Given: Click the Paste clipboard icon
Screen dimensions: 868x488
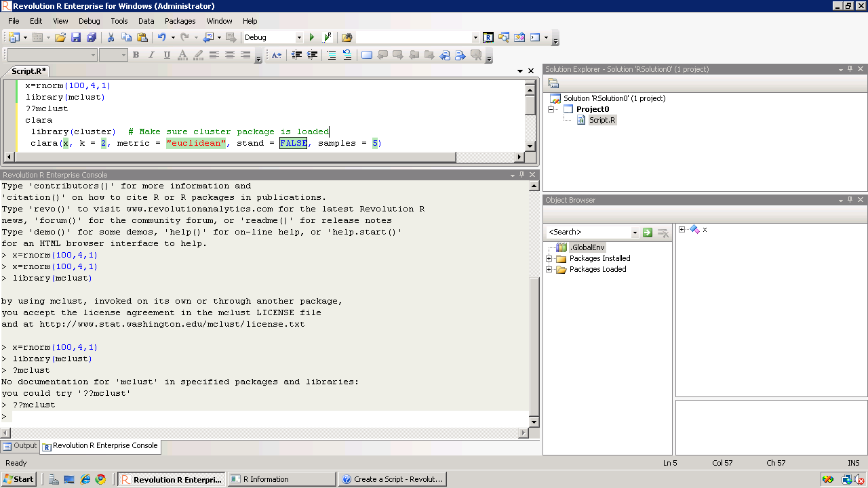Looking at the screenshot, I should pyautogui.click(x=142, y=37).
